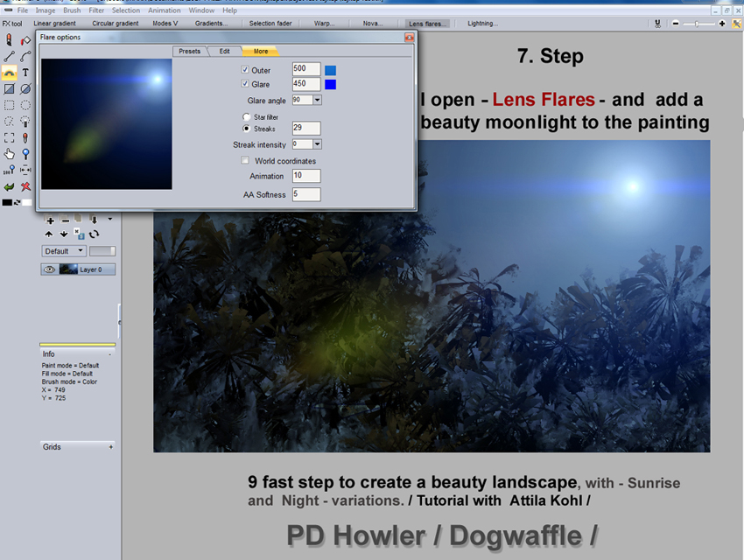Move layer up with up arrow
Image resolution: width=744 pixels, height=560 pixels.
tap(49, 234)
